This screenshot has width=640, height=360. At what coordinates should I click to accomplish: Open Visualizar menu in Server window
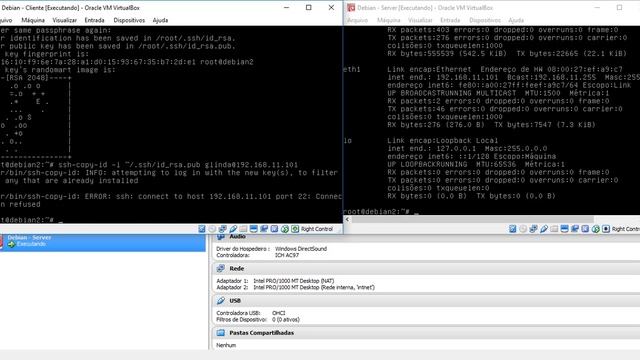[x=420, y=20]
